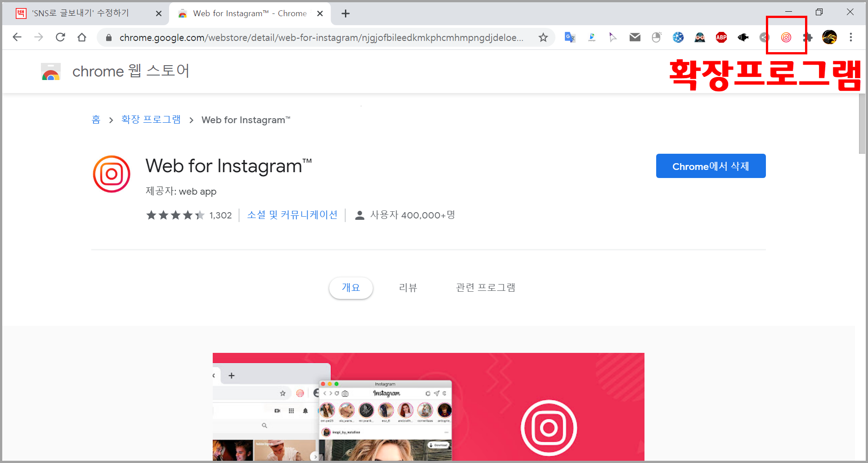The image size is (868, 463).
Task: Click the '제공자: web app' provider text
Action: pos(181,191)
